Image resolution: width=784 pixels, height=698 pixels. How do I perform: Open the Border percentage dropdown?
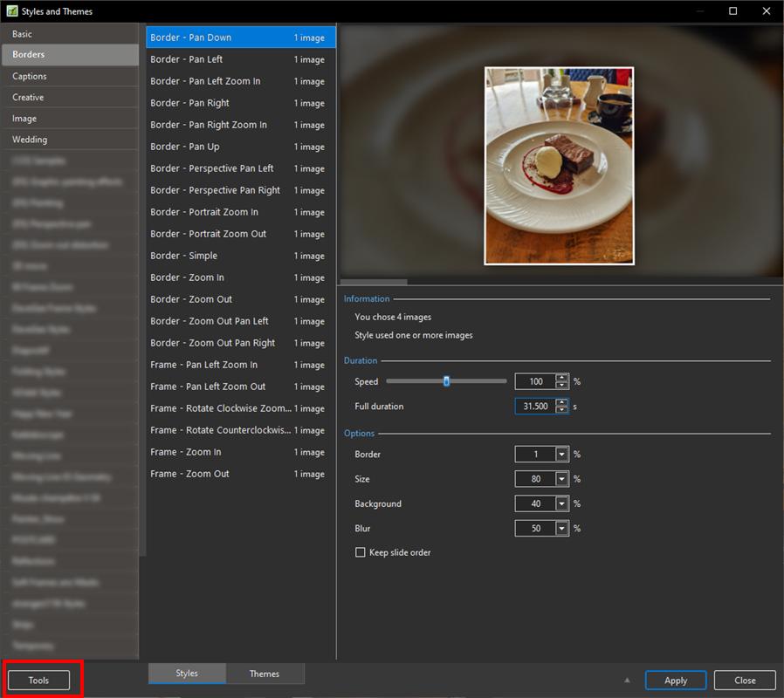(561, 455)
